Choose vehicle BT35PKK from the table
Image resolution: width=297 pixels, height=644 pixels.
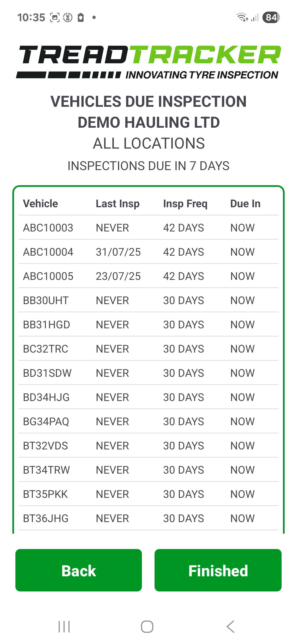tap(45, 494)
